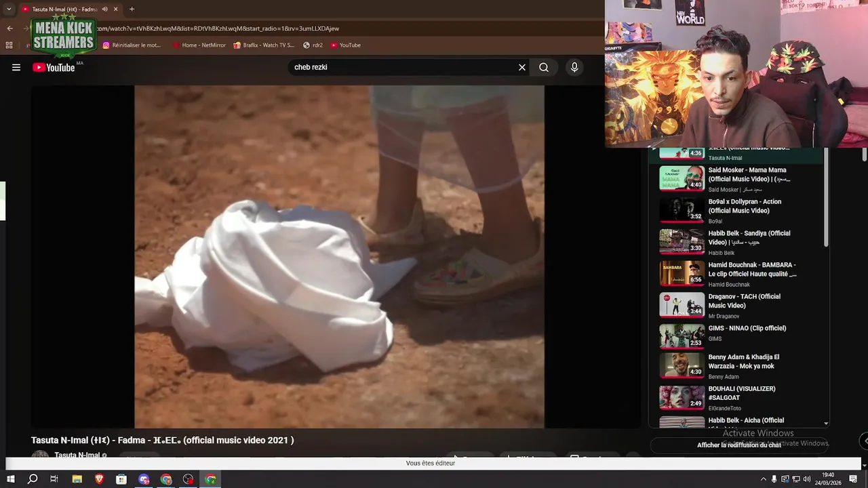This screenshot has height=488, width=868.
Task: Open the Braflix - Watch TV bookmark
Action: [x=264, y=45]
